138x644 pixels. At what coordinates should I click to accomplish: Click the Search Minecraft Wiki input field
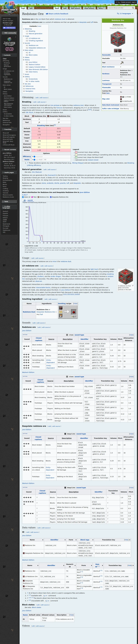(x=121, y=8)
